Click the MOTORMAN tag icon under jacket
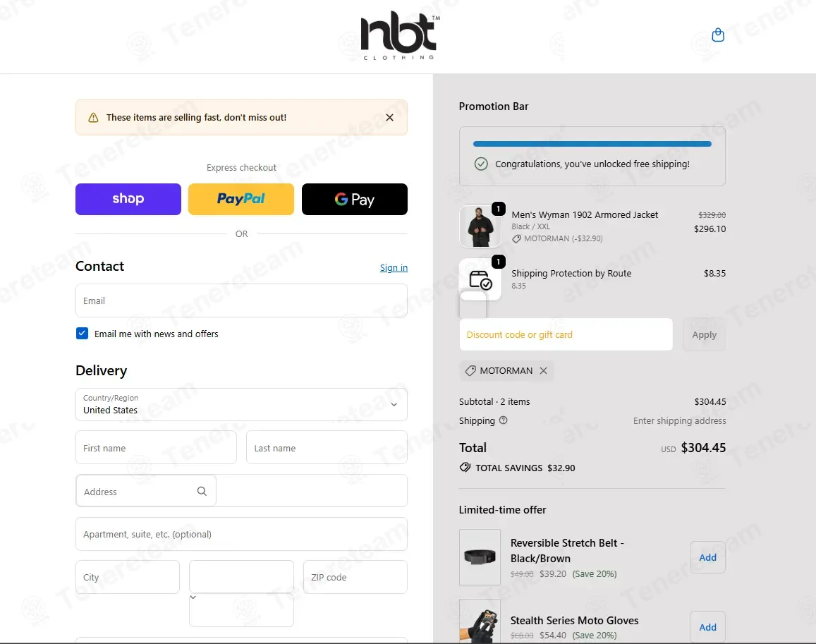 tap(516, 239)
